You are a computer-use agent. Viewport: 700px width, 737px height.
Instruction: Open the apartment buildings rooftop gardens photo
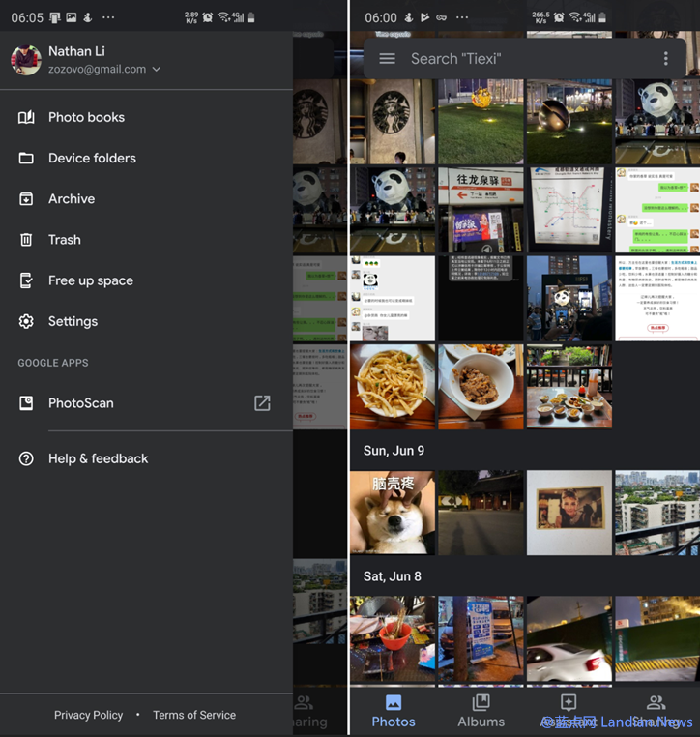click(657, 513)
